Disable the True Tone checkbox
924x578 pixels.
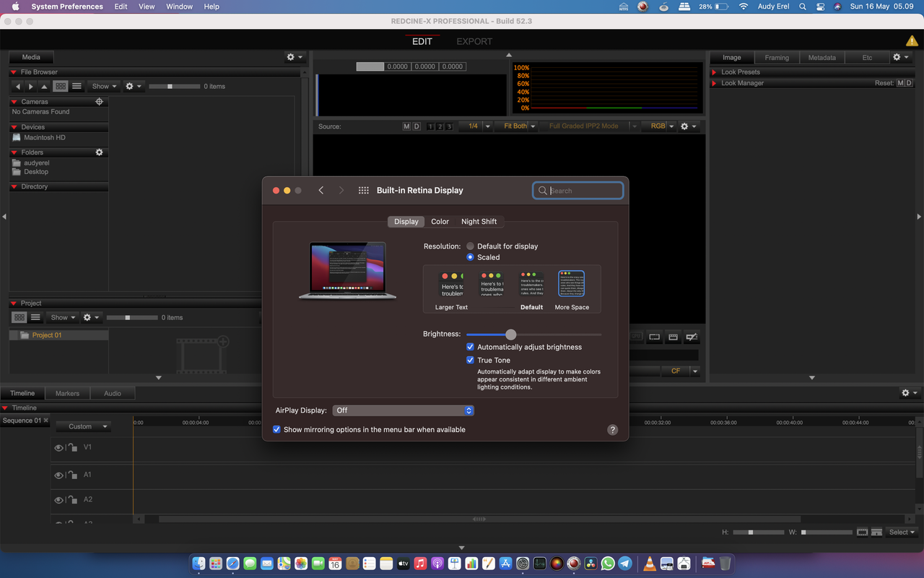tap(471, 361)
